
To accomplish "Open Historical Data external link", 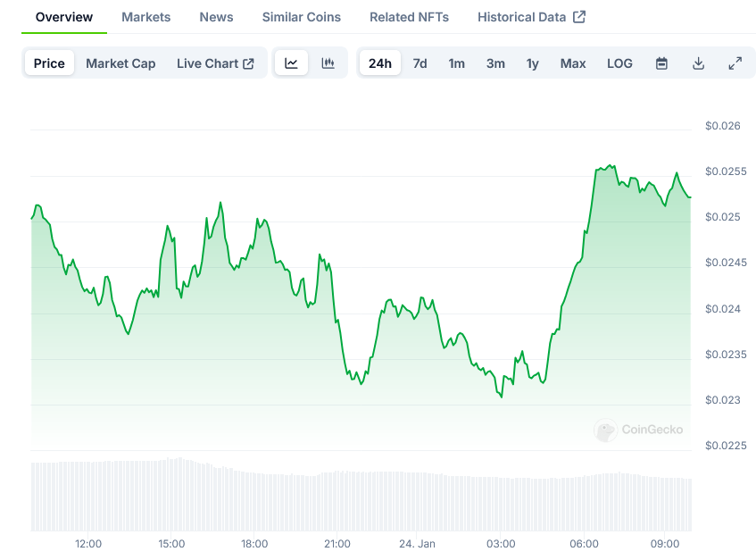I will [x=531, y=17].
